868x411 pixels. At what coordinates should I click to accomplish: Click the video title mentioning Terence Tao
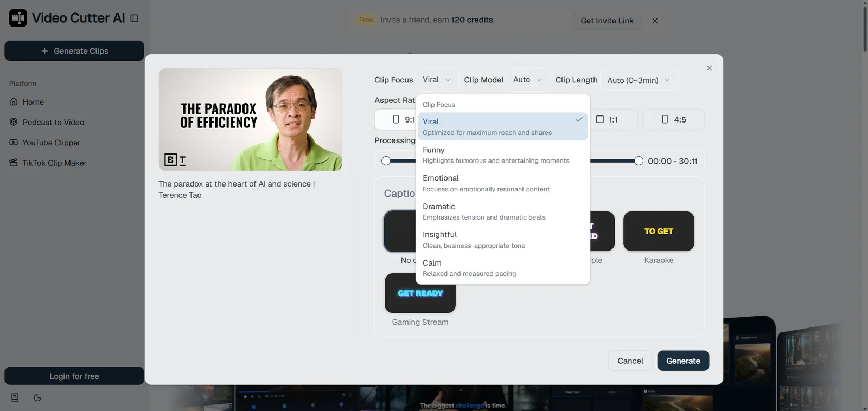point(237,190)
